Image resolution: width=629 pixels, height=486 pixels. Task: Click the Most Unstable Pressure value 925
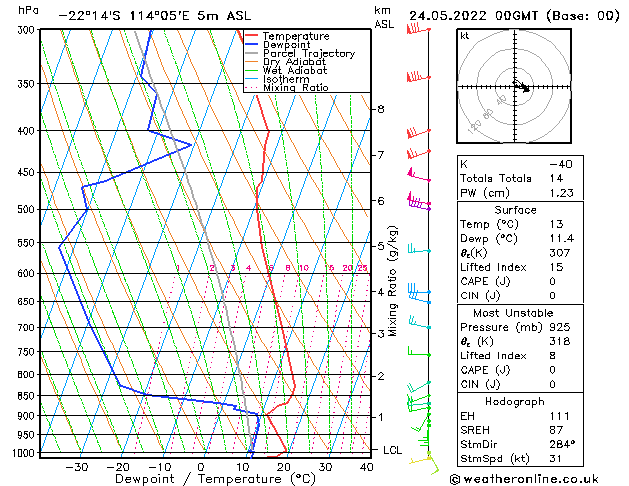(560, 327)
